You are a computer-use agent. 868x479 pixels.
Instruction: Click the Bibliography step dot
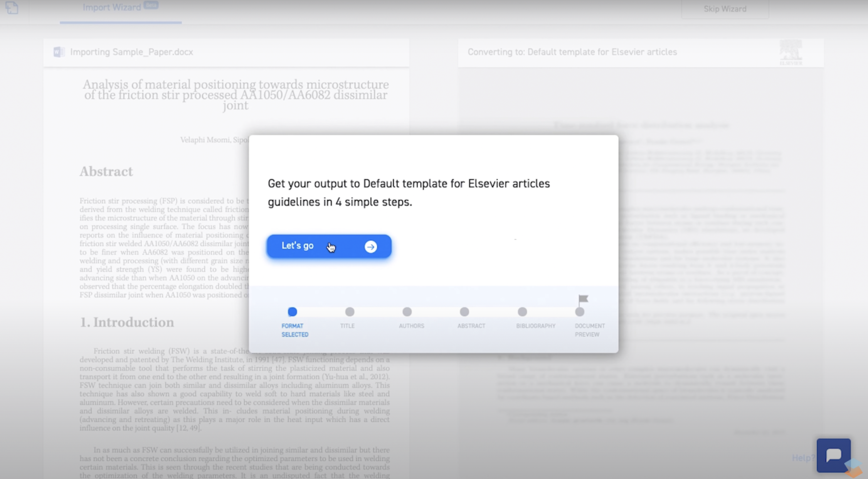pos(522,312)
